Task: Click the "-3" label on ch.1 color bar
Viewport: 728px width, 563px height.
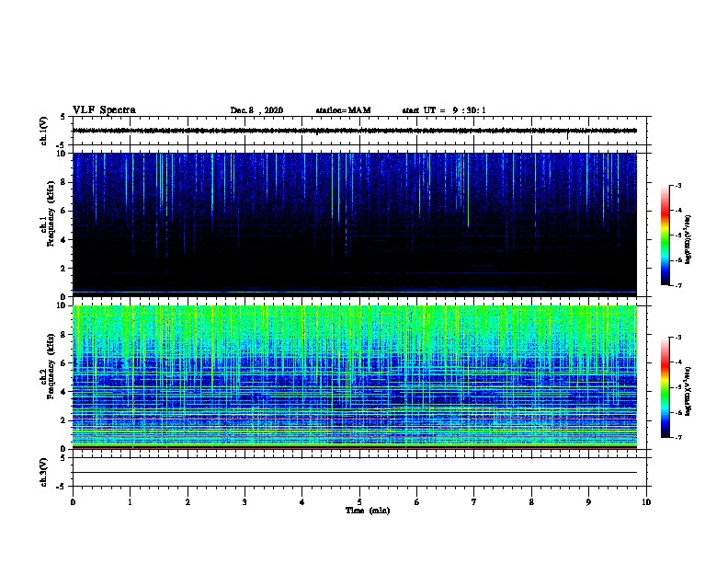Action: point(677,185)
